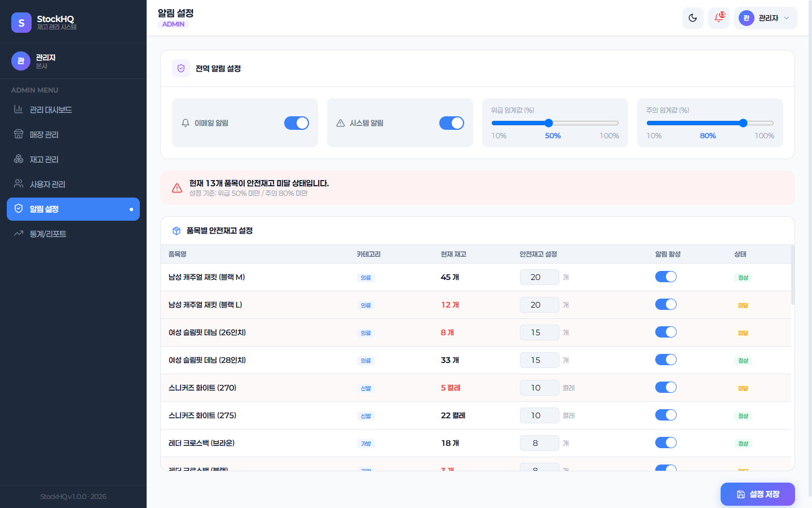This screenshot has height=508, width=812.
Task: Click the shield icon beside 전역 알림 설정
Action: (x=181, y=68)
